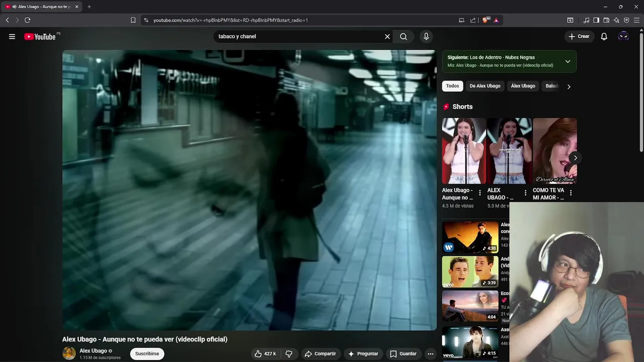This screenshot has width=644, height=362.
Task: Click the URL address bar text
Action: 230,20
